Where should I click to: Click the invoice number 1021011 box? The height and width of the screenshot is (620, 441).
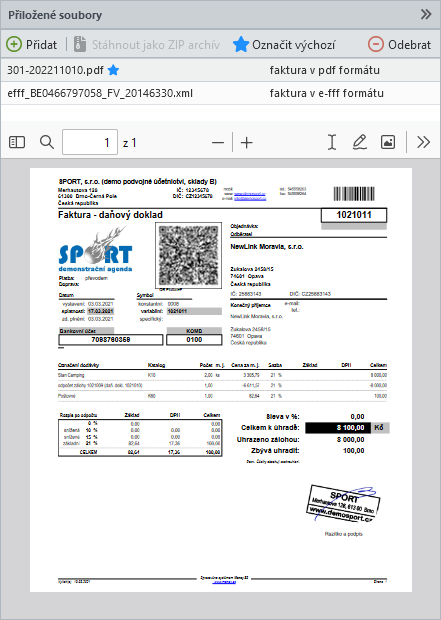[354, 215]
